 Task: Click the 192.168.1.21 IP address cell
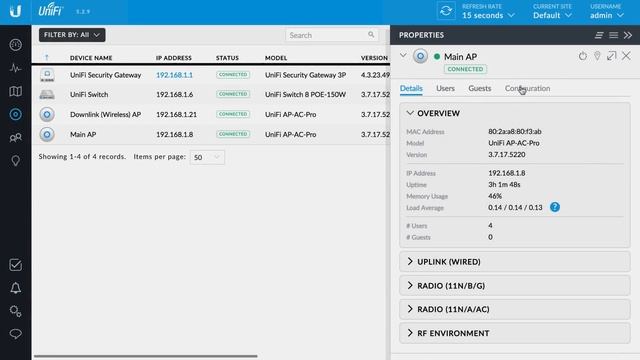click(x=176, y=115)
